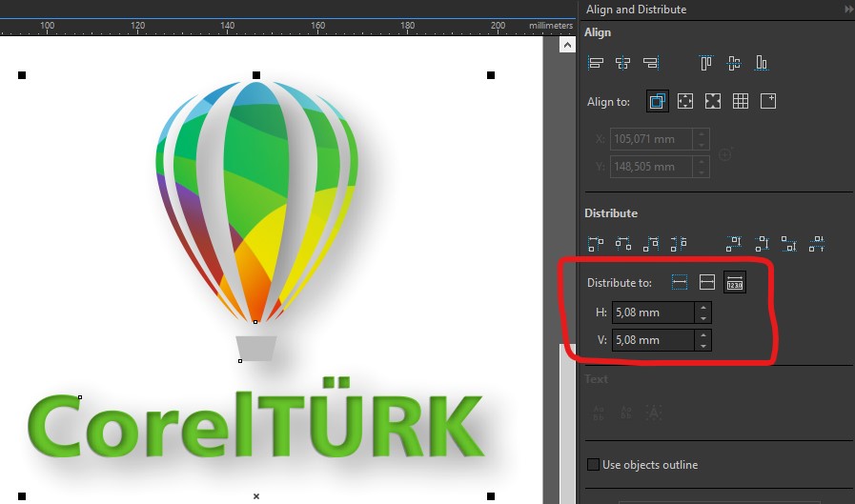
Task: Click the Distribute left icon
Action: [x=596, y=244]
